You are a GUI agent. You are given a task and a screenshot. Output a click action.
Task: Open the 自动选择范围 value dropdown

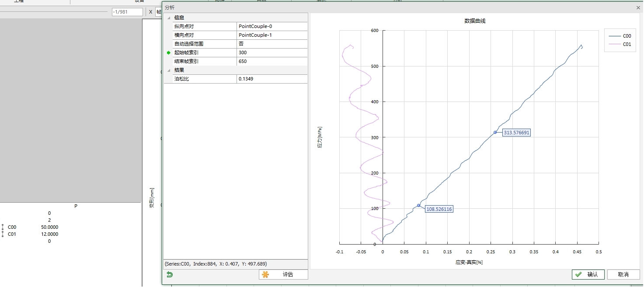(x=272, y=44)
